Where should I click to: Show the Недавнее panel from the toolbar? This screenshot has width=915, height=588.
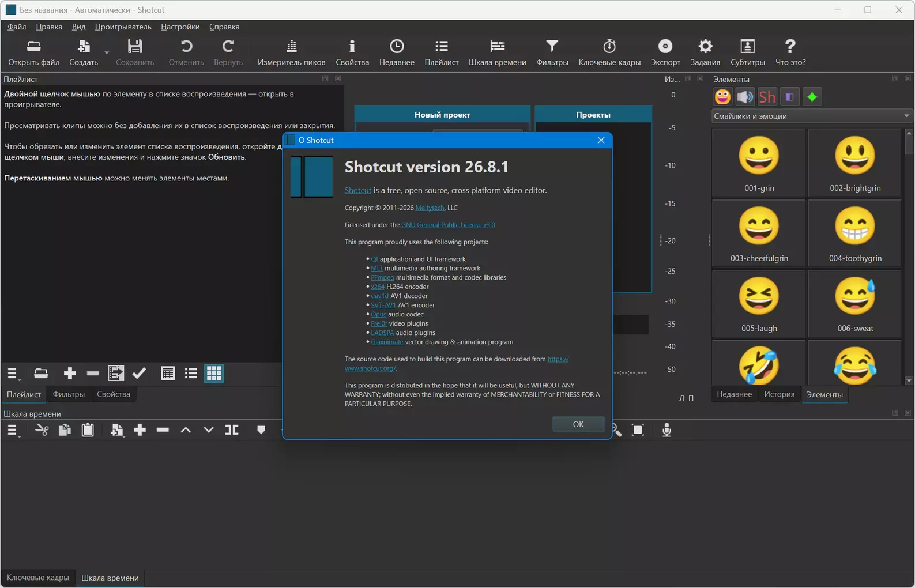pyautogui.click(x=397, y=52)
